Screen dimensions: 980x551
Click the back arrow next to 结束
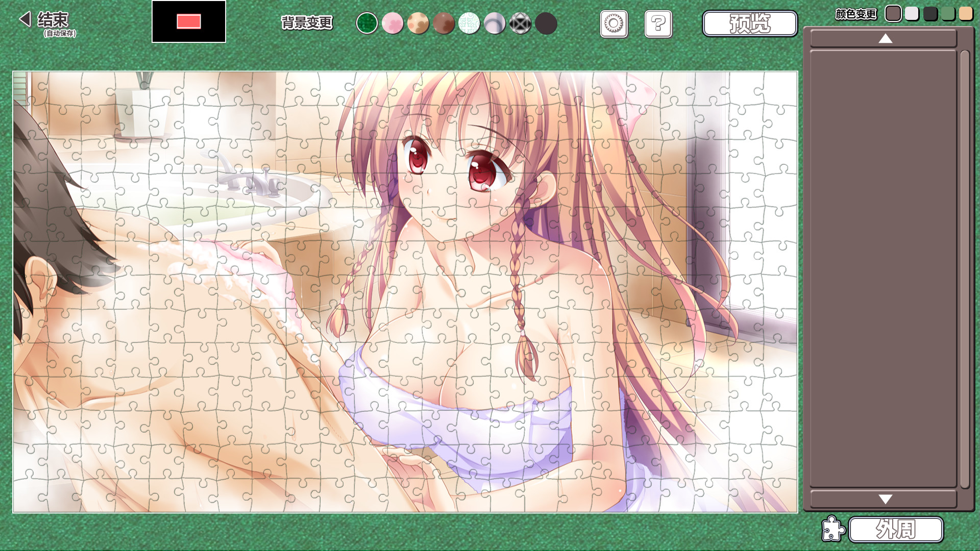click(24, 19)
